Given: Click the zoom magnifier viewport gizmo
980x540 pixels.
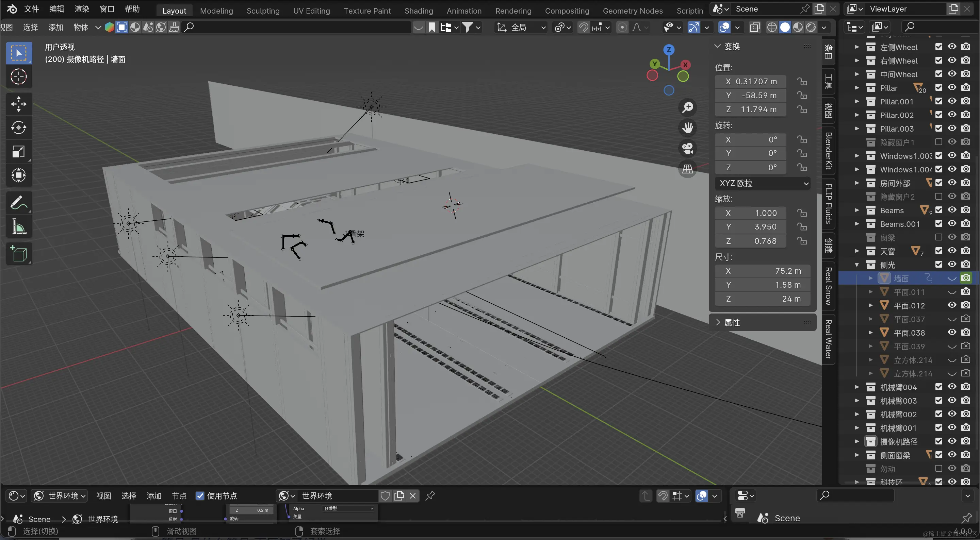Looking at the screenshot, I should 687,107.
